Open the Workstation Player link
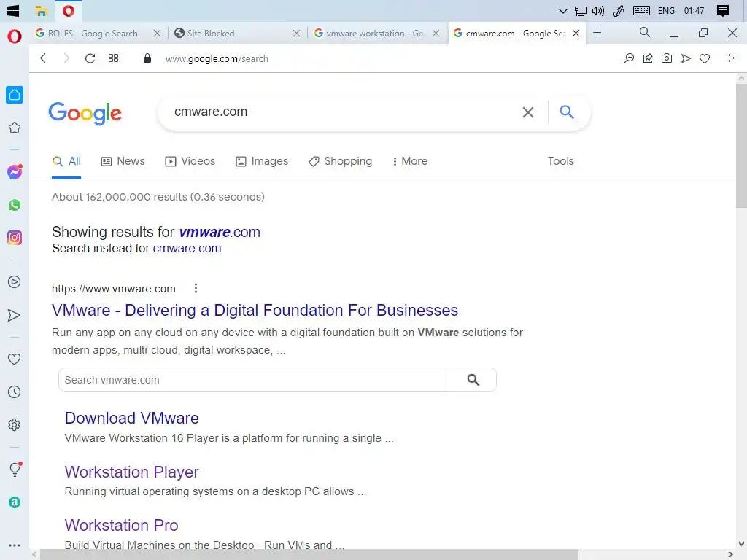 click(x=132, y=472)
